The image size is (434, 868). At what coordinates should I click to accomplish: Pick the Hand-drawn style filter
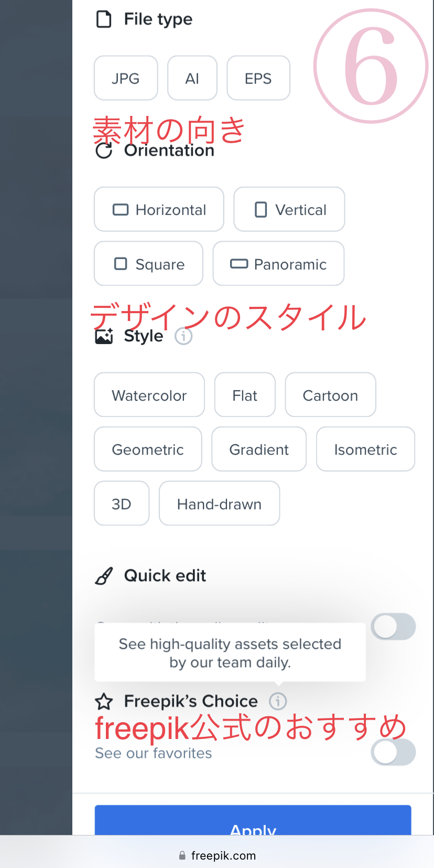tap(219, 503)
